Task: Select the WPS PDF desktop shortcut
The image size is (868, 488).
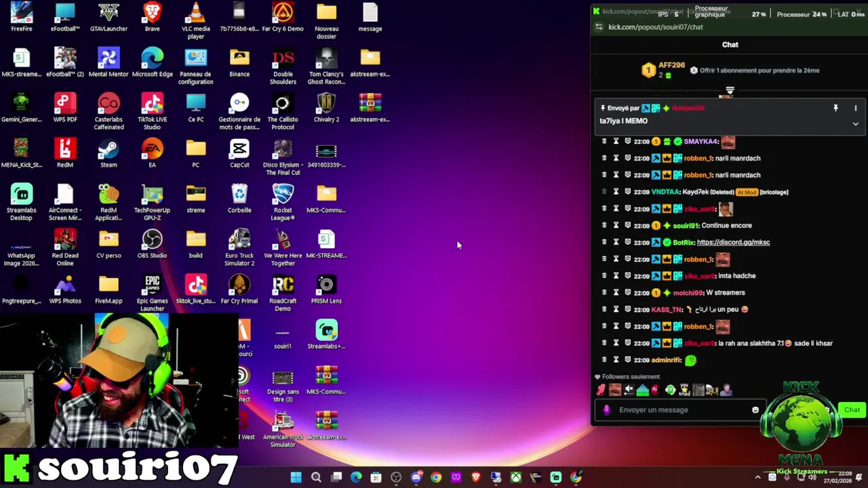Action: (65, 108)
